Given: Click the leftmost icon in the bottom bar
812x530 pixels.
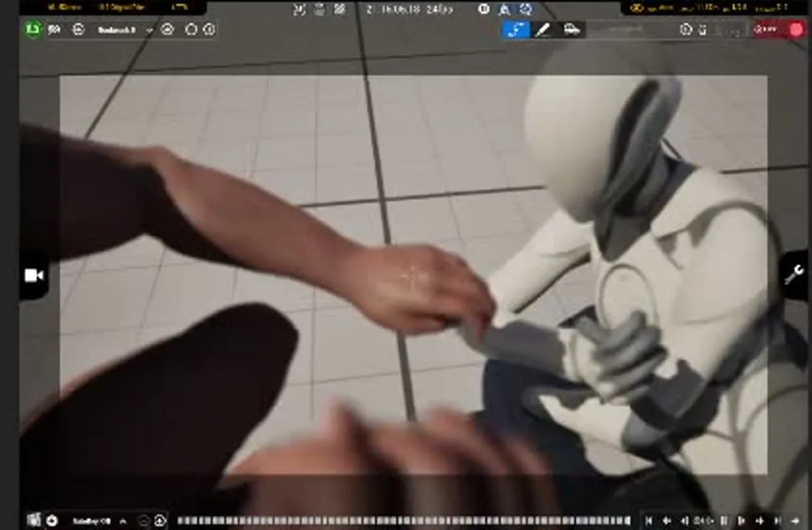Looking at the screenshot, I should (x=34, y=520).
